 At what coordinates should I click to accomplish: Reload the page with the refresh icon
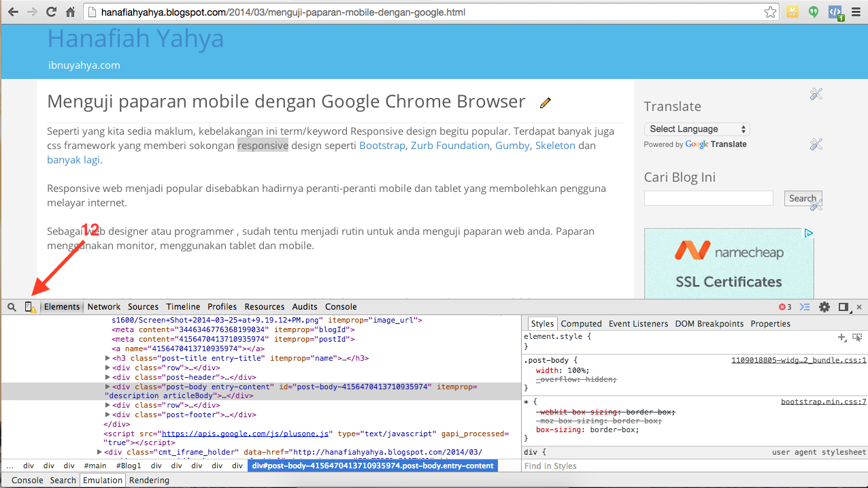[x=51, y=12]
